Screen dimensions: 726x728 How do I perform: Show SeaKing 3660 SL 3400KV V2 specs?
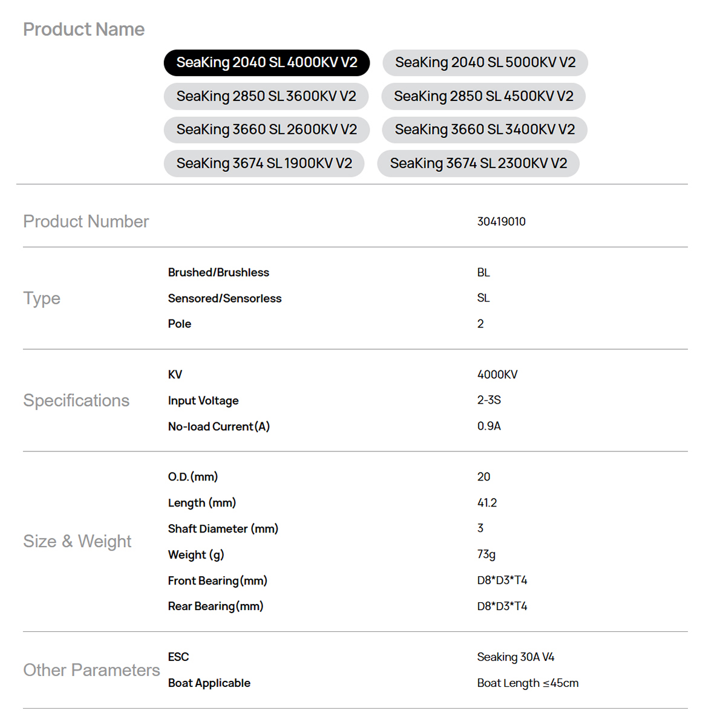coord(485,130)
